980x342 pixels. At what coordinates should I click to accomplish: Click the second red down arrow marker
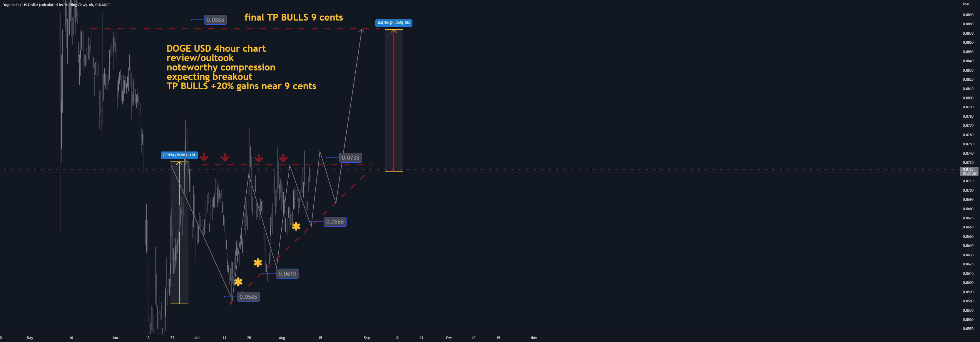[x=225, y=158]
